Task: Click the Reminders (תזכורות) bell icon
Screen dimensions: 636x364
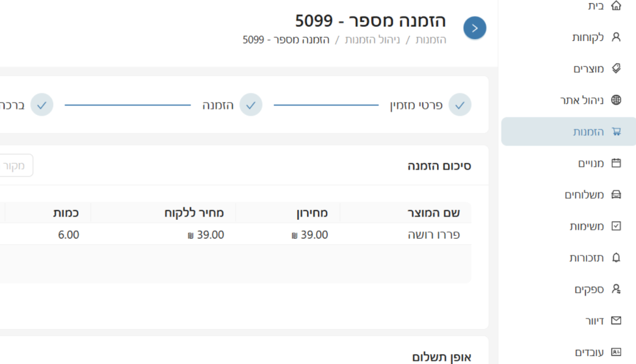Action: (x=616, y=257)
